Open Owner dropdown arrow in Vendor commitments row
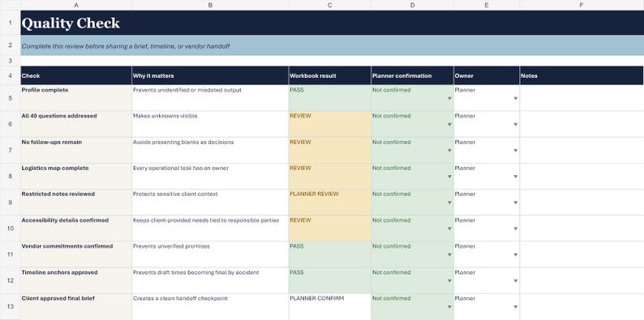This screenshot has height=320, width=644. (516, 254)
